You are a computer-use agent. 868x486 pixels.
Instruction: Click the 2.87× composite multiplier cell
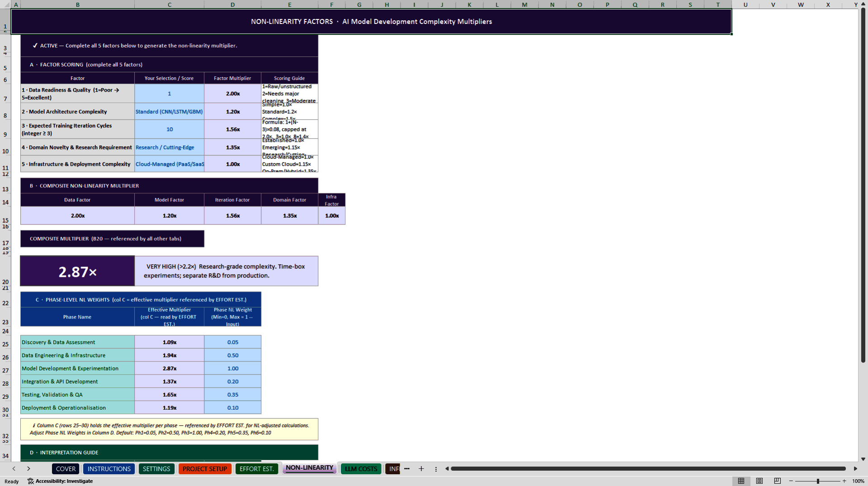[77, 271]
